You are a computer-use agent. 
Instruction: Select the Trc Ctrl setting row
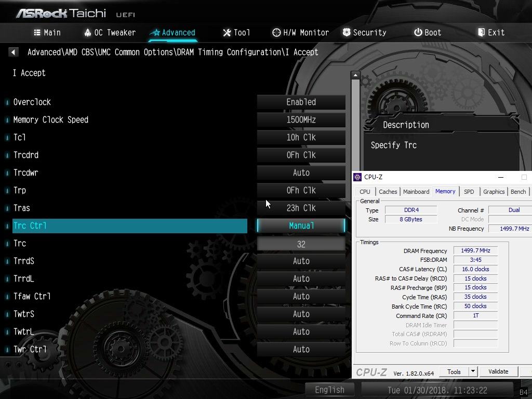click(129, 225)
